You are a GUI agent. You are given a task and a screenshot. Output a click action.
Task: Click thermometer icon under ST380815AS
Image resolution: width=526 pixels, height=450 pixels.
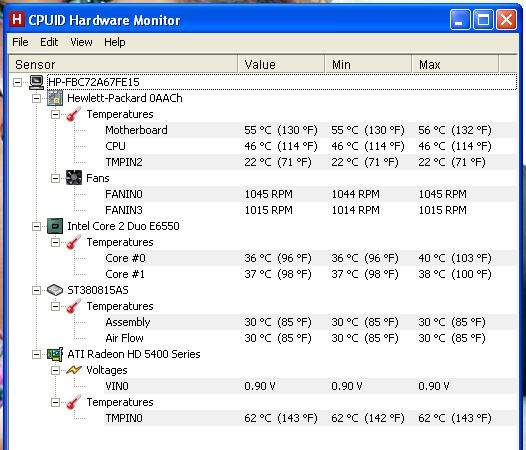(74, 306)
